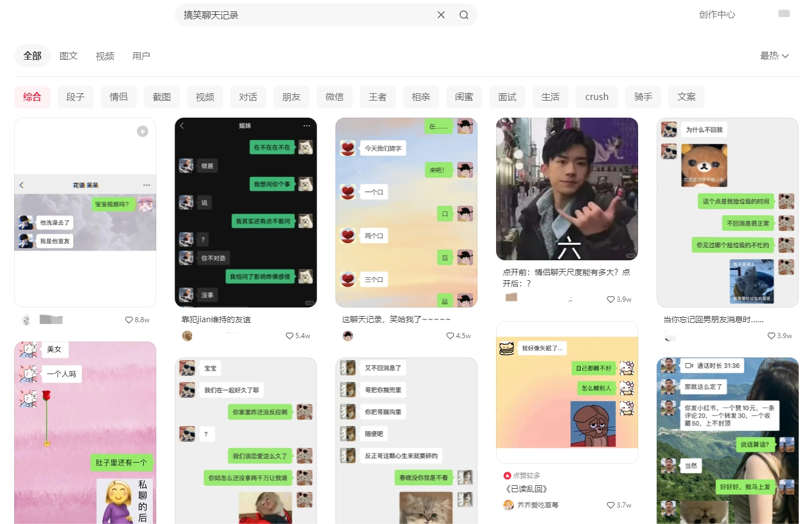Clear the search text with X icon
The height and width of the screenshot is (524, 812).
coord(441,15)
